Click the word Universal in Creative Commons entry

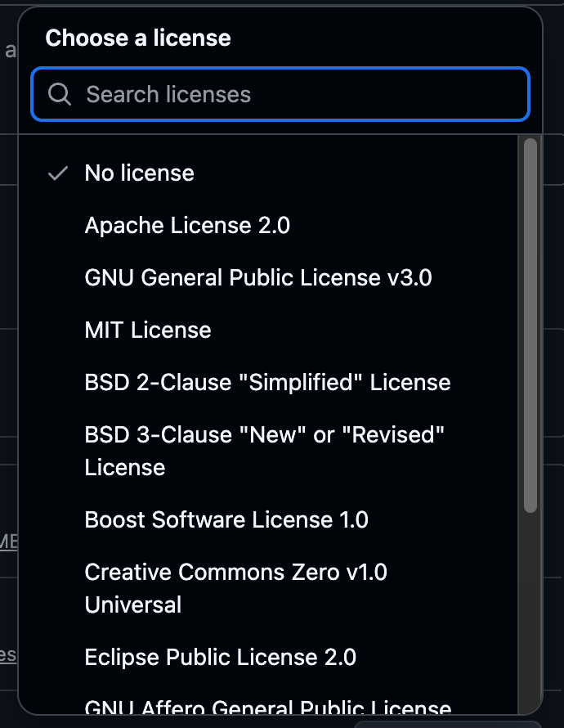tap(133, 604)
